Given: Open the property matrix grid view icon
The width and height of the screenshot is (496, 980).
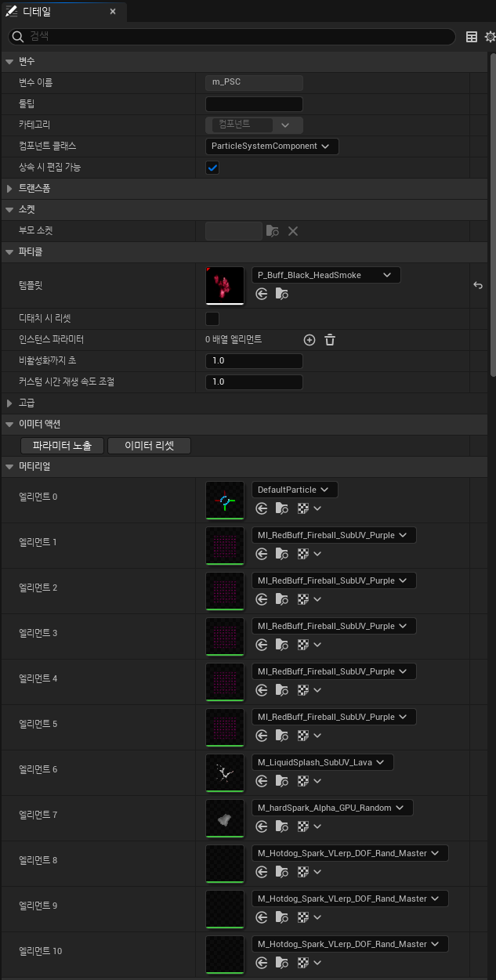Looking at the screenshot, I should [472, 37].
